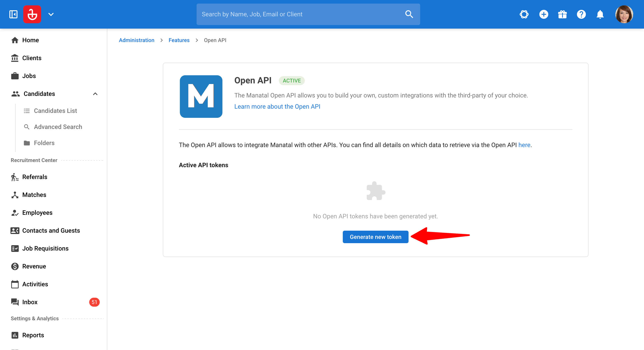Collapse the sidebar panel icon
Image resolution: width=644 pixels, height=350 pixels.
coord(13,14)
